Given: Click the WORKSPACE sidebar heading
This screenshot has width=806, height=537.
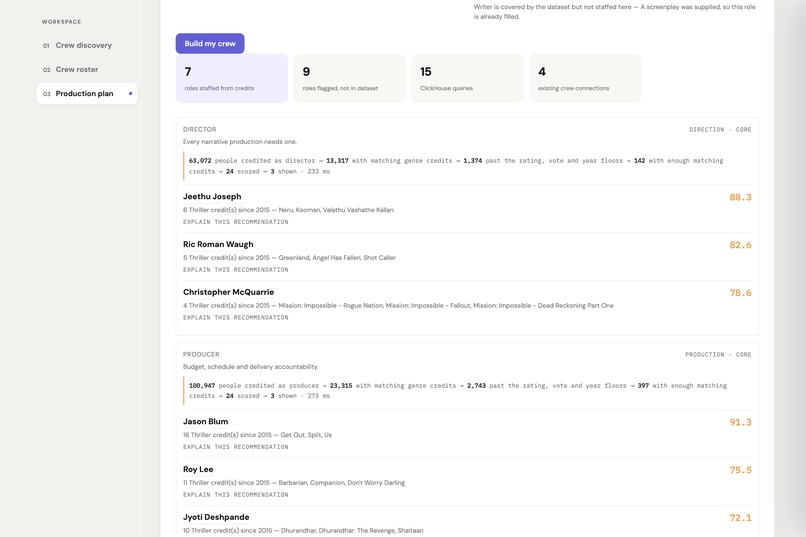Looking at the screenshot, I should point(61,22).
